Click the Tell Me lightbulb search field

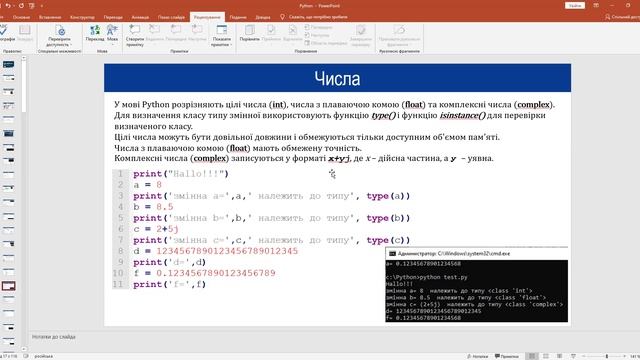click(x=313, y=17)
